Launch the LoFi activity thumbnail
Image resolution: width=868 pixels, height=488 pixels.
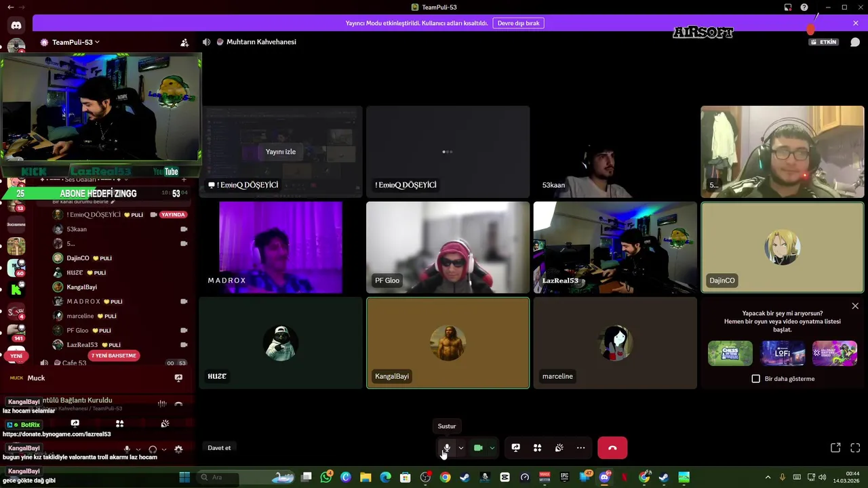point(783,353)
